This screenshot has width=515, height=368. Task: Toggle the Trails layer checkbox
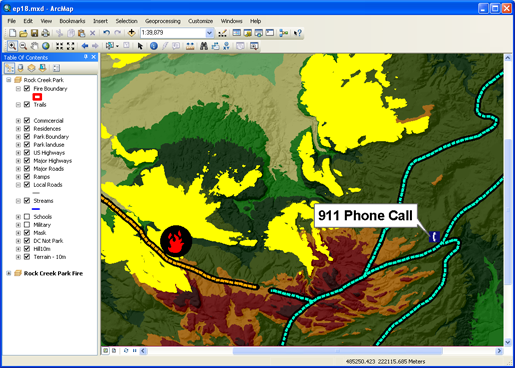(27, 104)
